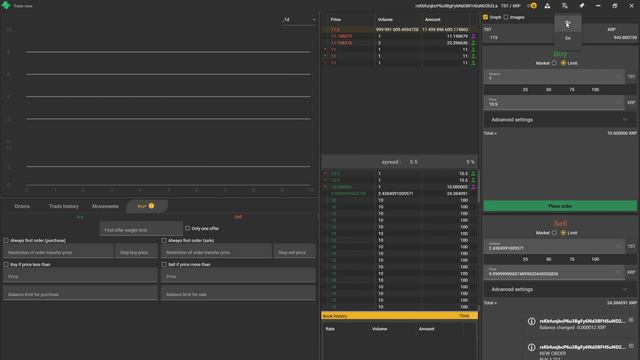Click the yellow Book history header bar

pyautogui.click(x=399, y=316)
